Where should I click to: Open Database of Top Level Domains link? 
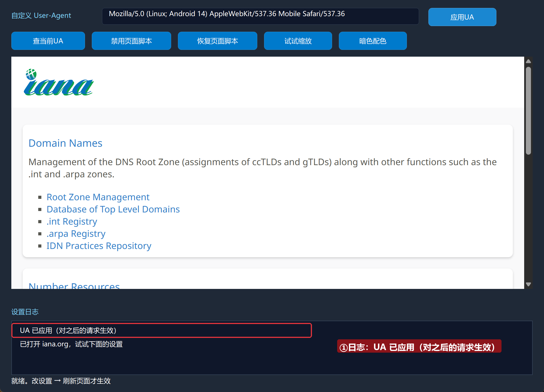coord(113,209)
